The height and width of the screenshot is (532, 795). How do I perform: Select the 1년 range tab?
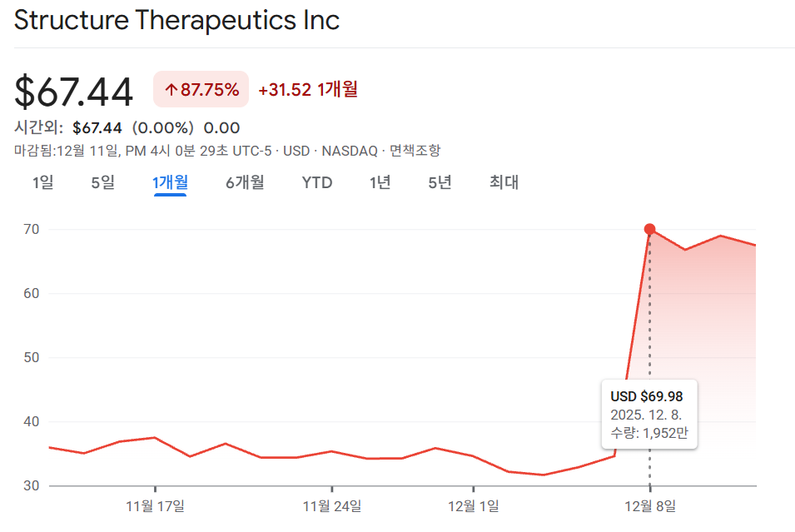pyautogui.click(x=380, y=182)
